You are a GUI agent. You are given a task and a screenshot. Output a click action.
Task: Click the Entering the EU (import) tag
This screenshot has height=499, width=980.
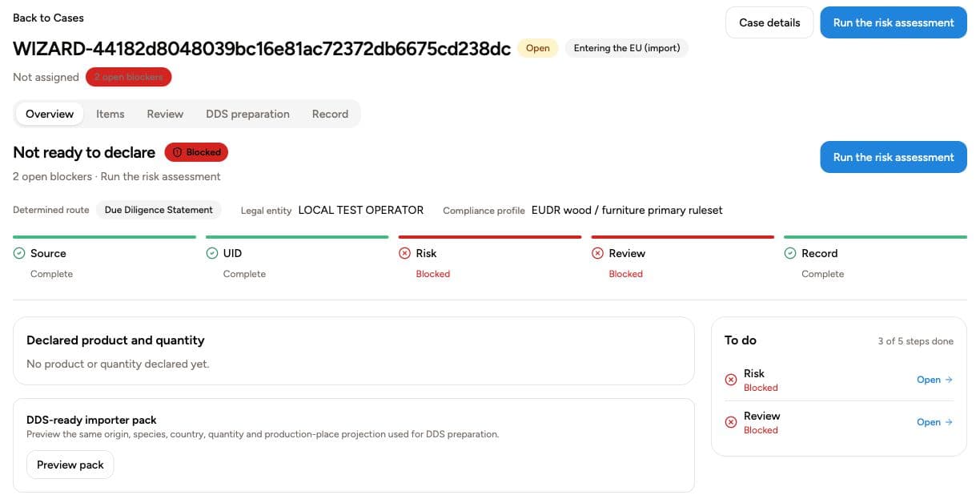pyautogui.click(x=627, y=48)
